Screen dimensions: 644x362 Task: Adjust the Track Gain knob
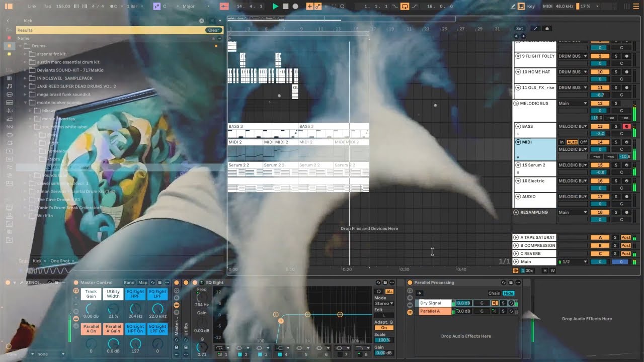click(91, 308)
